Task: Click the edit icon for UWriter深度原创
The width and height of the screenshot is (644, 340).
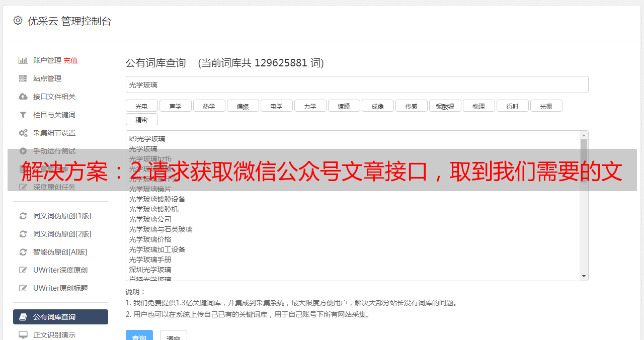Action: click(23, 270)
